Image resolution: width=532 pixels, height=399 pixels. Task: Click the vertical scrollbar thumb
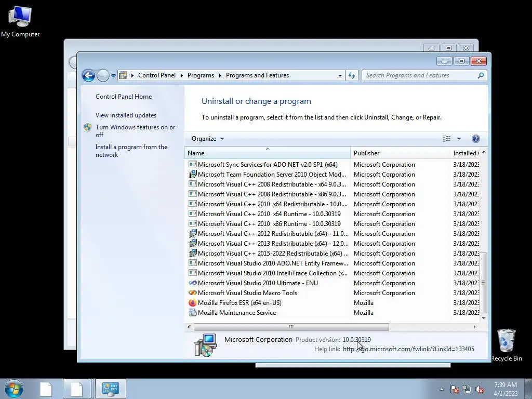click(x=484, y=282)
